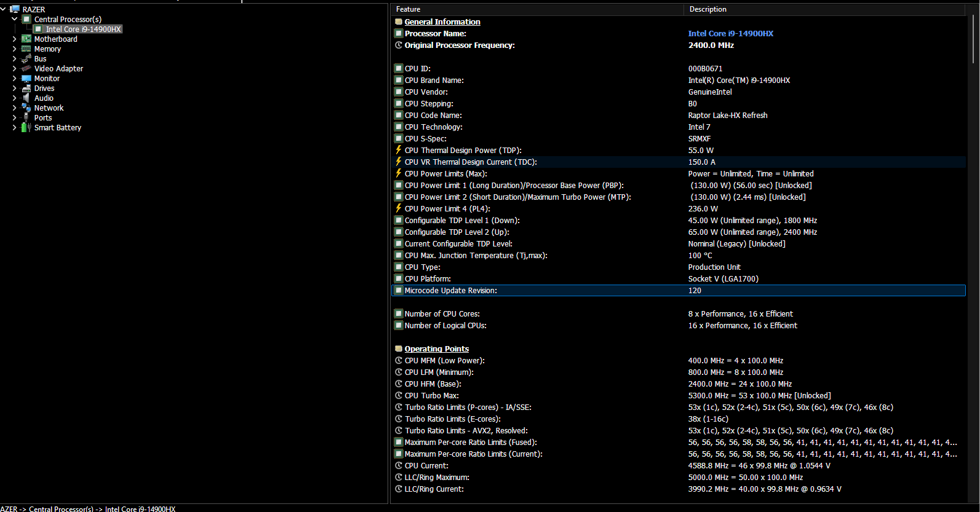Click the chip icon beside Number of CPU Cores
The image size is (980, 512).
point(399,313)
